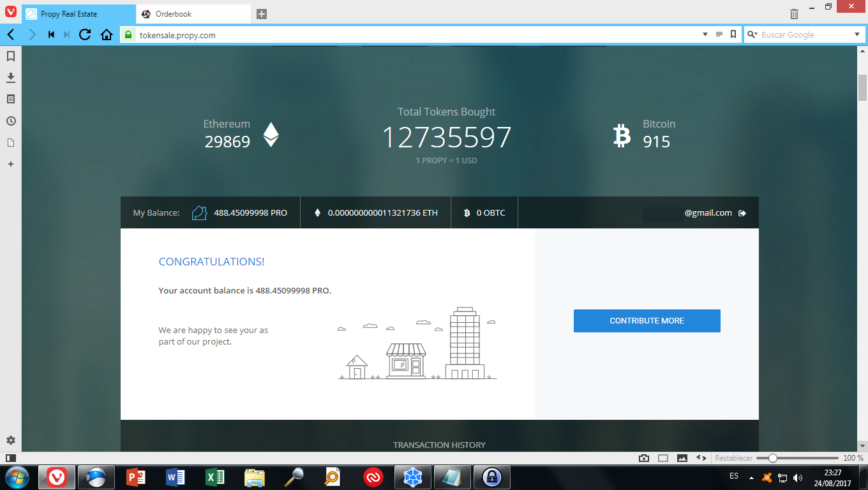
Task: Open Excel from the taskbar
Action: point(214,477)
